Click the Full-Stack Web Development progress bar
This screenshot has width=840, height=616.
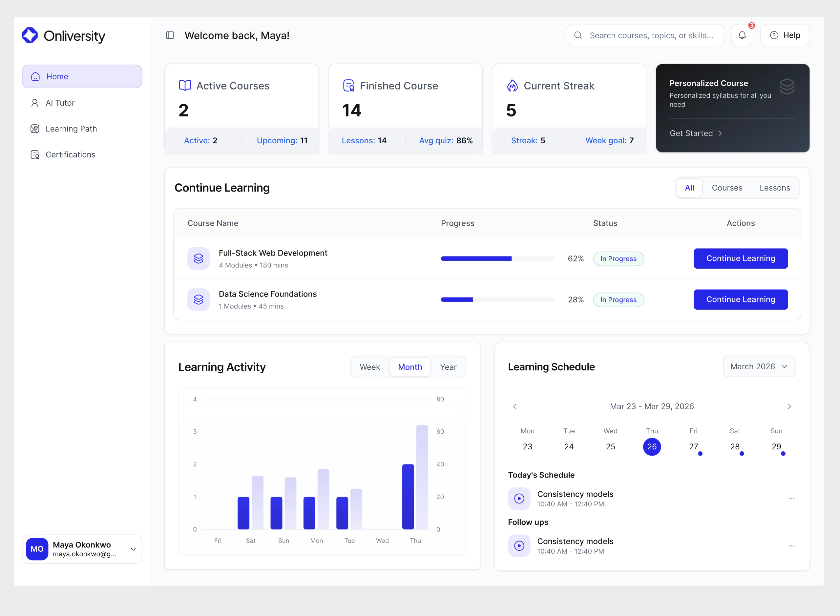click(497, 258)
